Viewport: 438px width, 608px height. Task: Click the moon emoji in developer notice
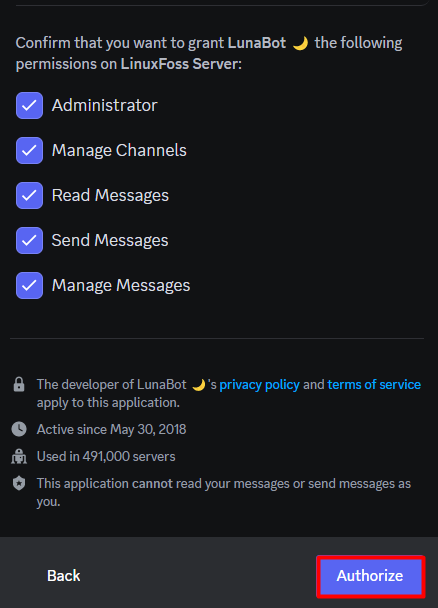coord(199,385)
